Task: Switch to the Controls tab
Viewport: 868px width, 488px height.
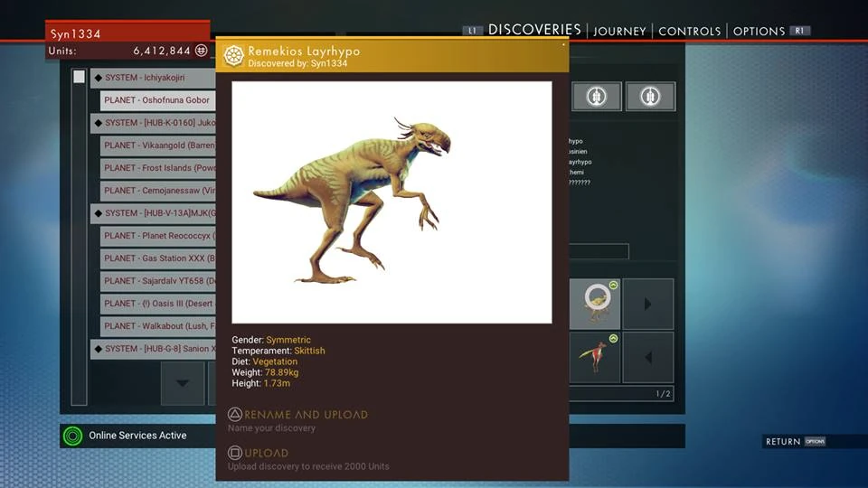Action: click(689, 32)
